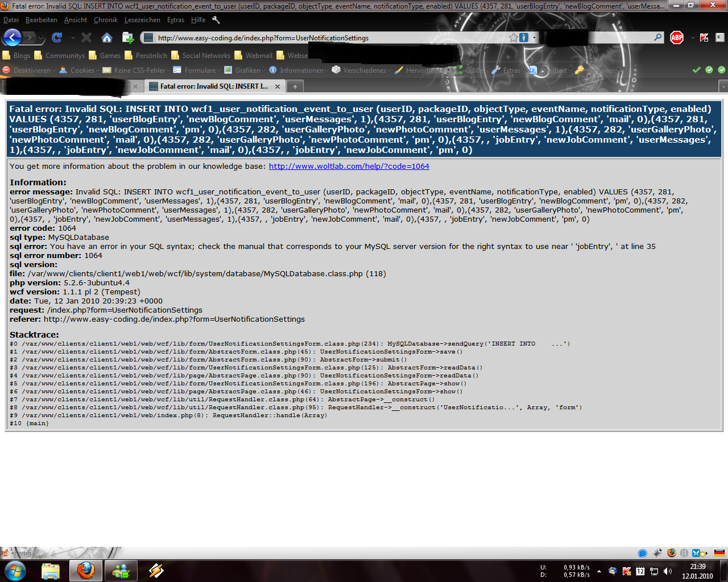Screen dimensions: 728x582
Task: Expand the Deaktivieren developer toolbar dropdown
Action: [x=32, y=70]
